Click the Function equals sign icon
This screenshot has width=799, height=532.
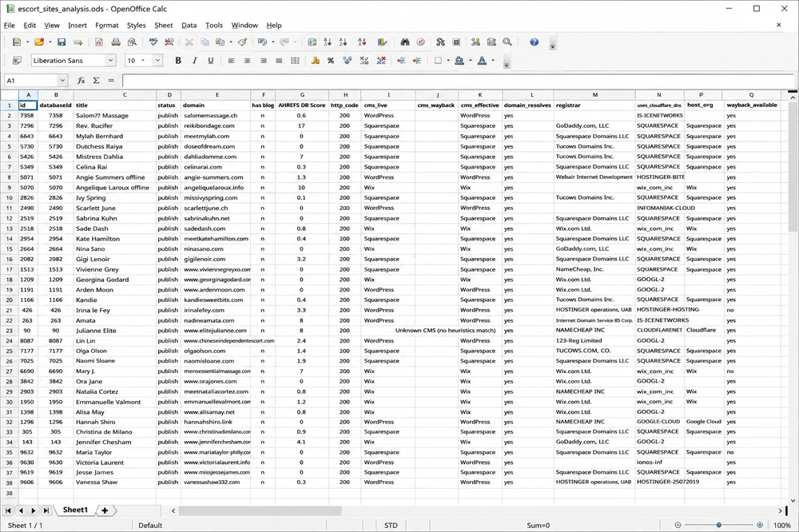click(x=111, y=81)
